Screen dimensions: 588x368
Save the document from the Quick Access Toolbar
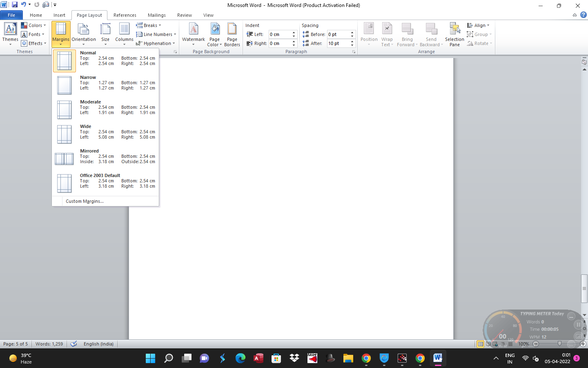[15, 5]
